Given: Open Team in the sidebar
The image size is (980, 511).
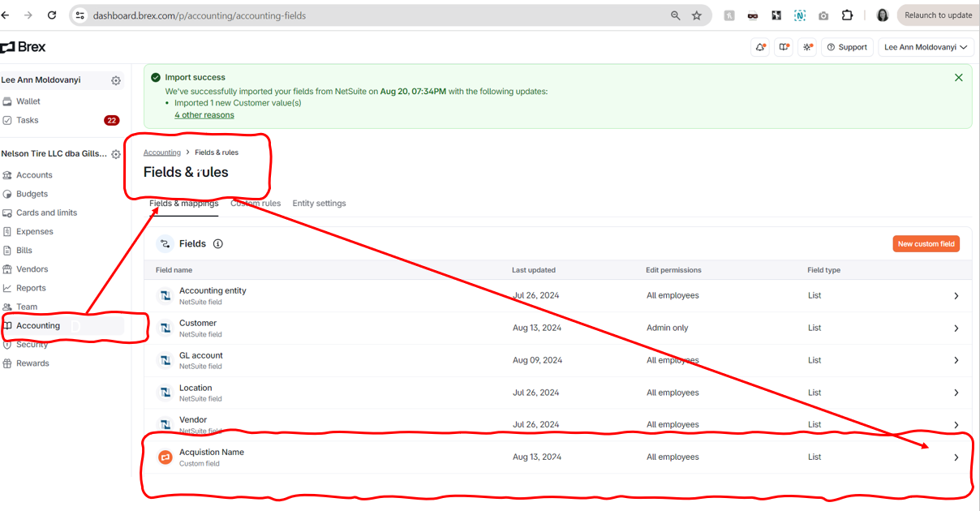Looking at the screenshot, I should click(x=27, y=307).
